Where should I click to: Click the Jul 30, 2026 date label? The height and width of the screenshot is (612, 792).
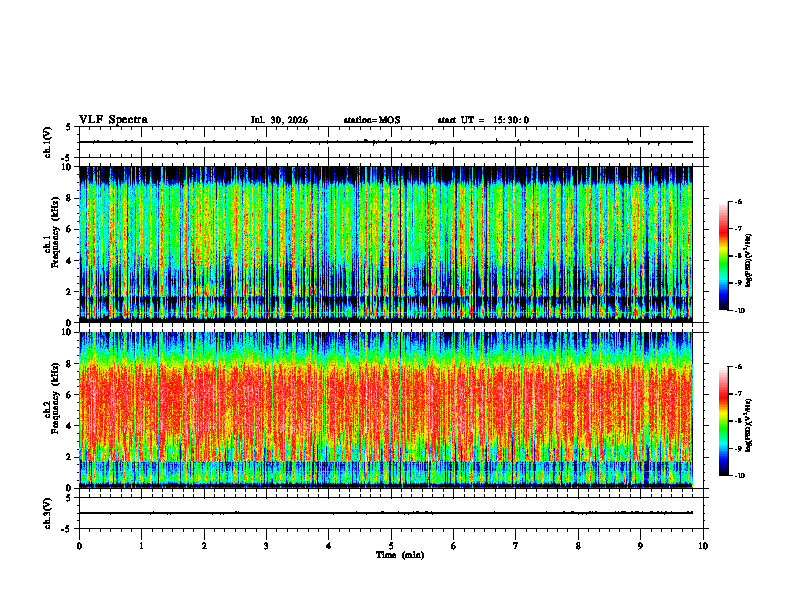point(279,120)
